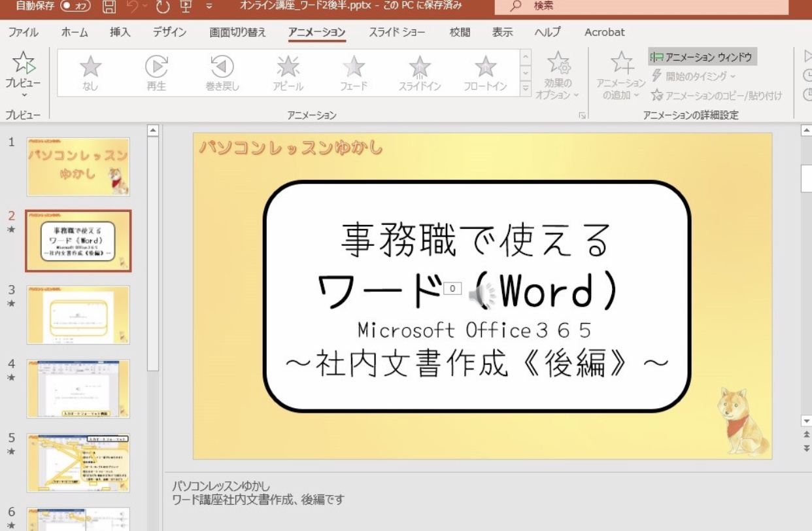Click the プレビュー star play icon

point(24,63)
